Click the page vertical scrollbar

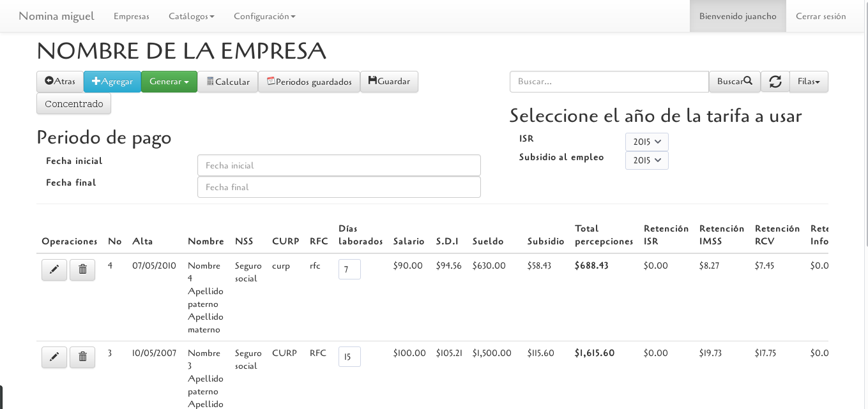pyautogui.click(x=866, y=123)
